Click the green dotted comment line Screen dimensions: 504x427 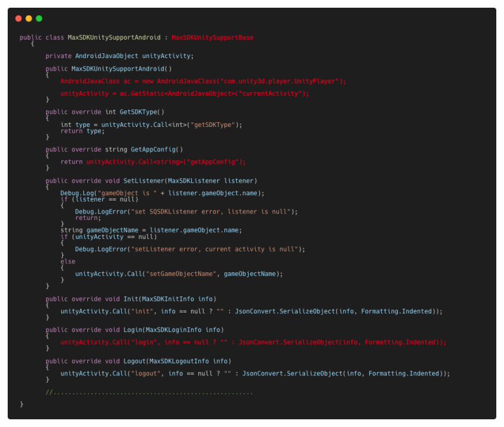(x=149, y=393)
